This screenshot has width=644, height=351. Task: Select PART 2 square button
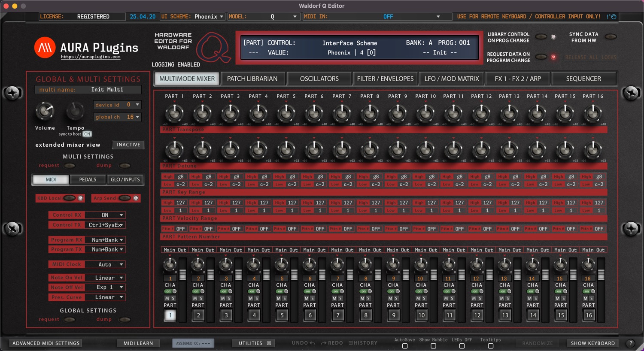[198, 315]
